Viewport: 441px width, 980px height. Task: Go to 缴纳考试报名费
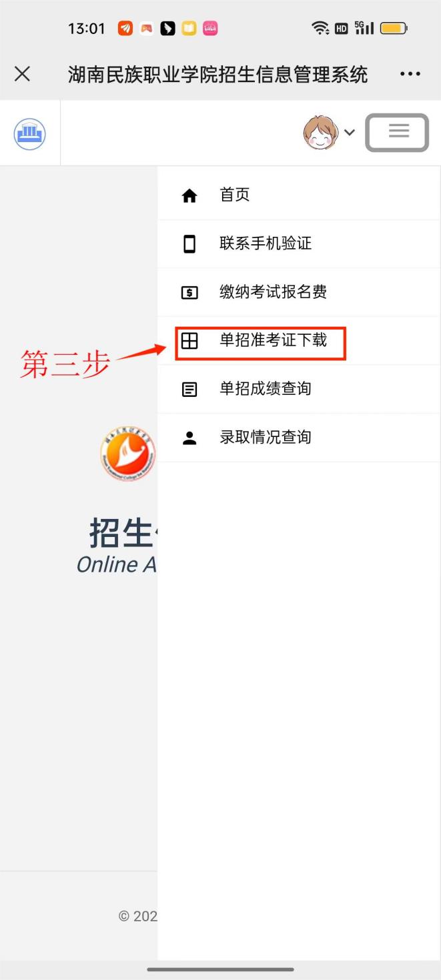tap(299, 292)
